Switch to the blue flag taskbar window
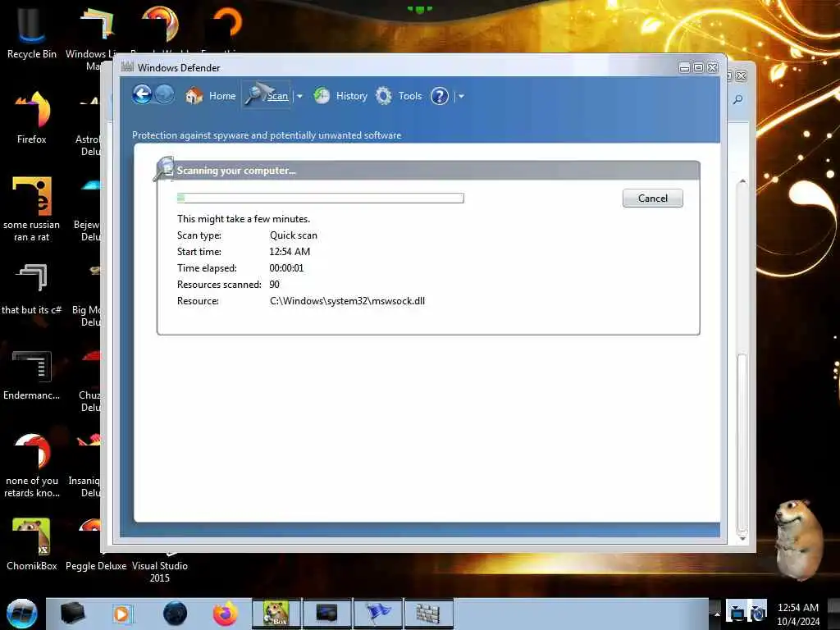 (x=377, y=614)
